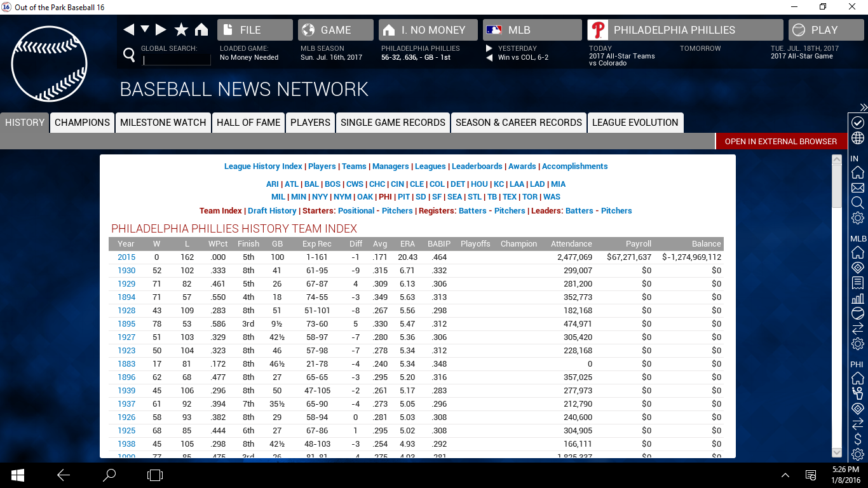Switch to the LEAGUE EVOLUTION tab
This screenshot has height=488, width=868.
coord(635,123)
